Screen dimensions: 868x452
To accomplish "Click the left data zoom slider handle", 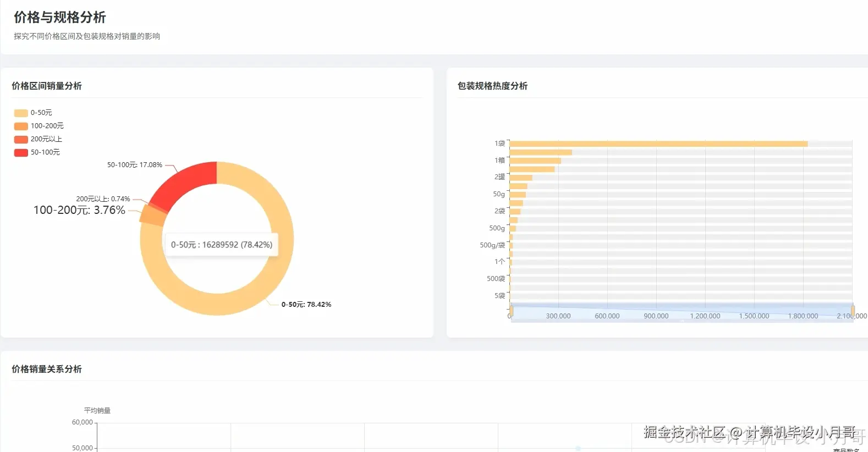I will point(511,311).
